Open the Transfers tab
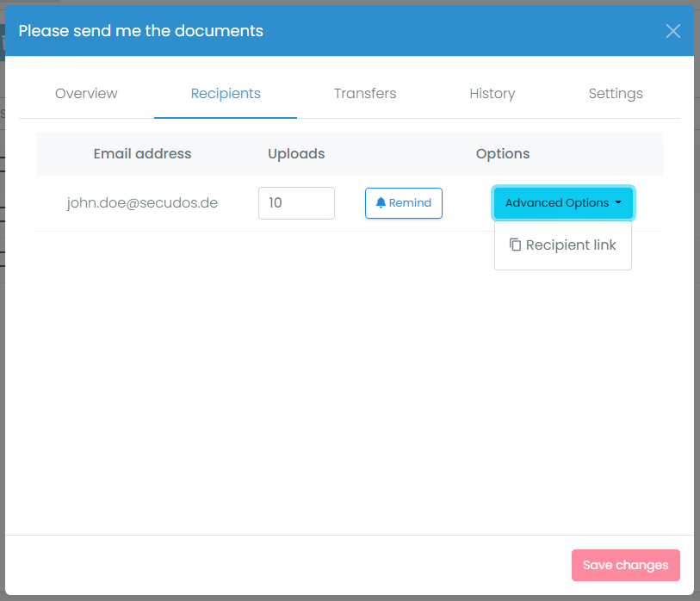700x601 pixels. point(365,93)
